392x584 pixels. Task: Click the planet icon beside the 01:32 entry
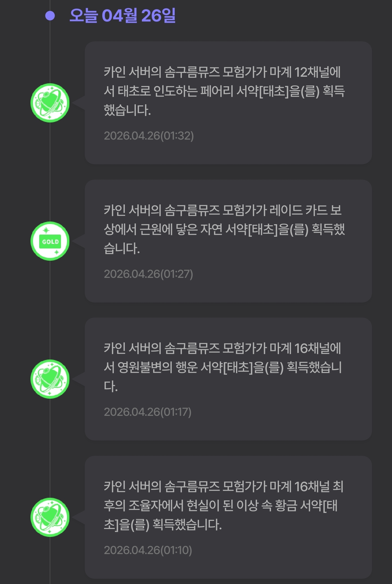pyautogui.click(x=50, y=103)
